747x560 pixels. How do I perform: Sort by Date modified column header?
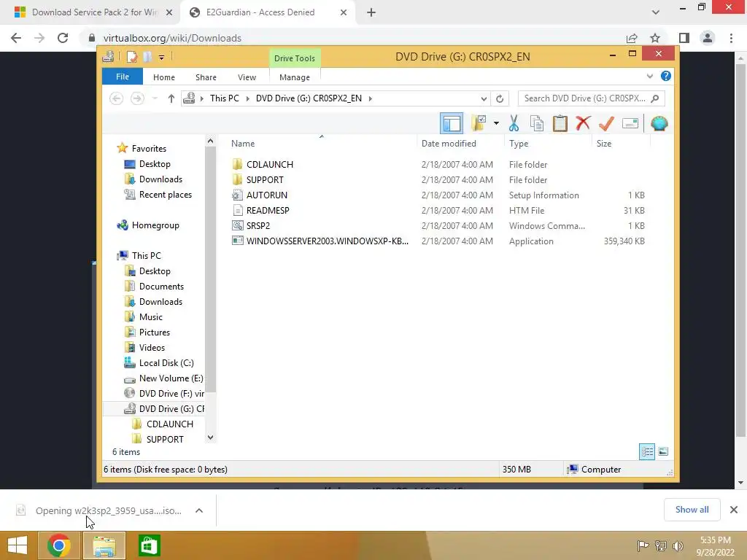pyautogui.click(x=449, y=144)
